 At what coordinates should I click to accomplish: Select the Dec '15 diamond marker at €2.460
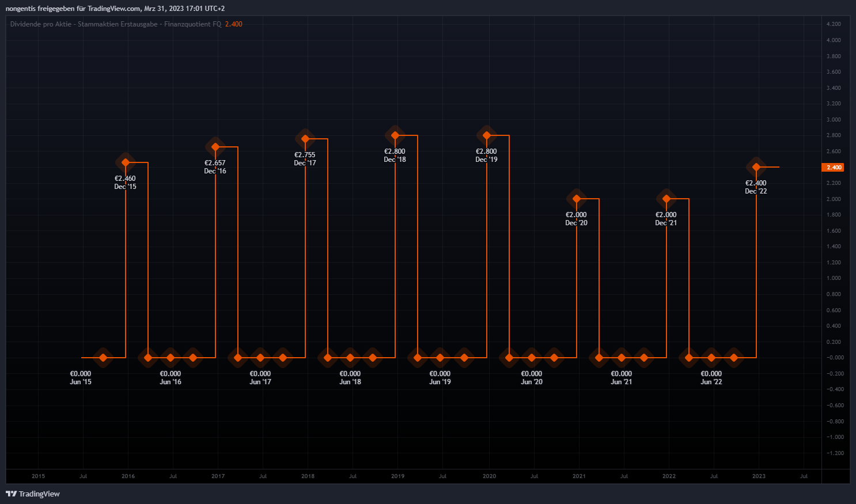[126, 162]
